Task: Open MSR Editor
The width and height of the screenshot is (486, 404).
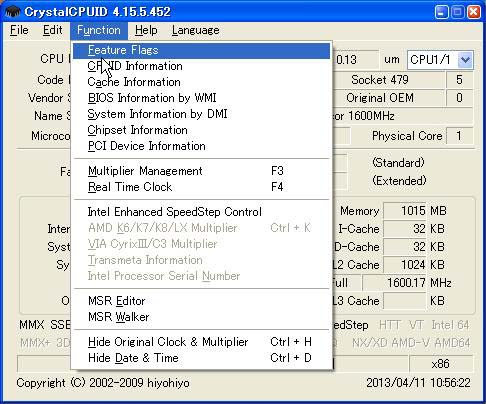Action: pyautogui.click(x=201, y=301)
